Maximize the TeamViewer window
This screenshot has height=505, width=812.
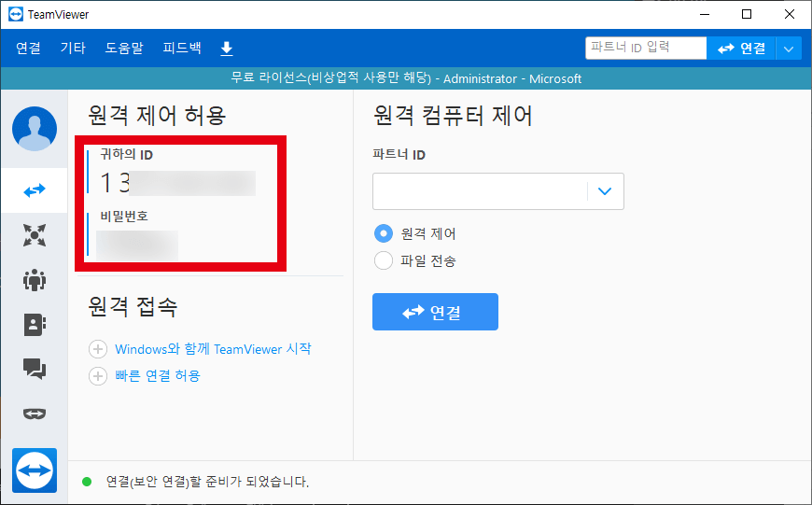pos(747,14)
